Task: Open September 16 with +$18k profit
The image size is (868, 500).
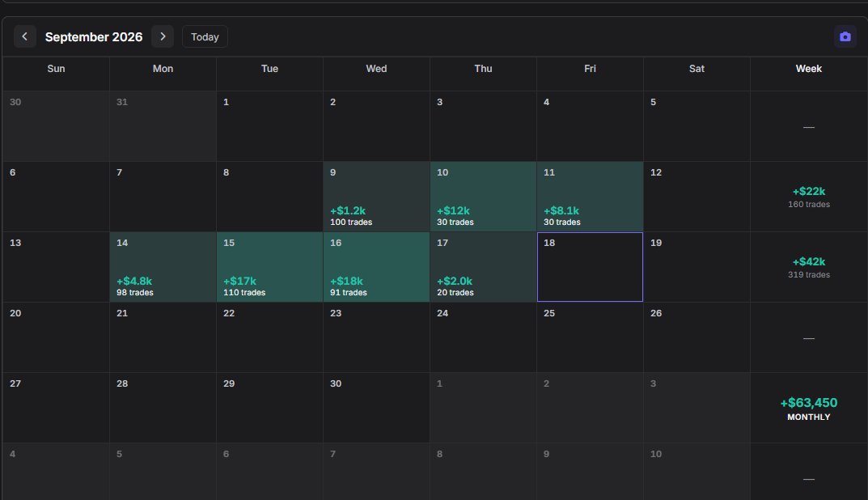Action: point(376,267)
